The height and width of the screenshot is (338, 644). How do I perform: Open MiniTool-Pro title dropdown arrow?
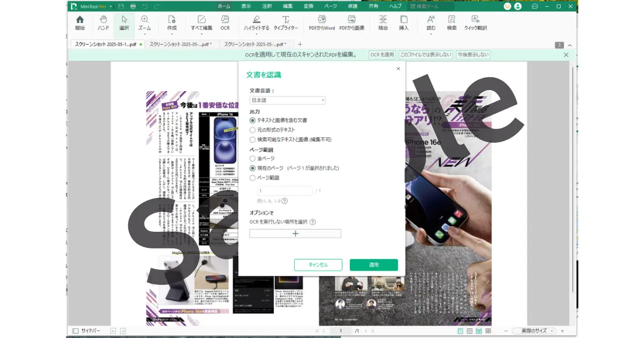[x=111, y=6]
